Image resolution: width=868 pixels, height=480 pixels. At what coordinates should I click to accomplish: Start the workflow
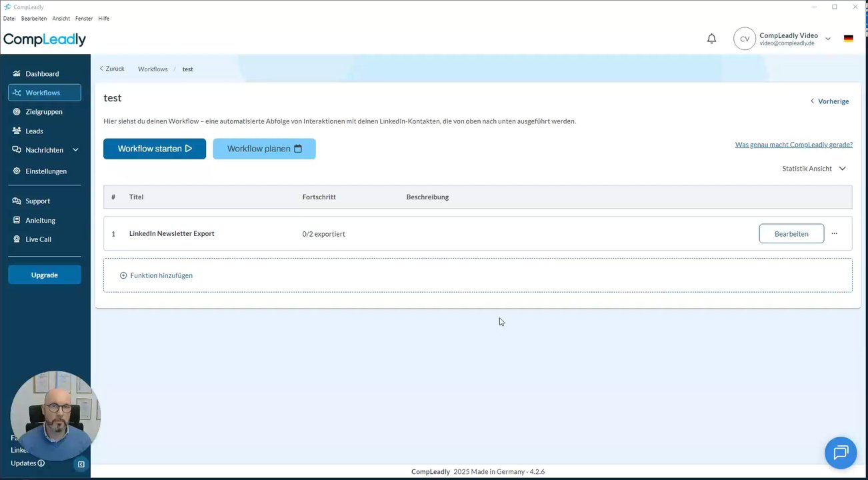pyautogui.click(x=155, y=149)
